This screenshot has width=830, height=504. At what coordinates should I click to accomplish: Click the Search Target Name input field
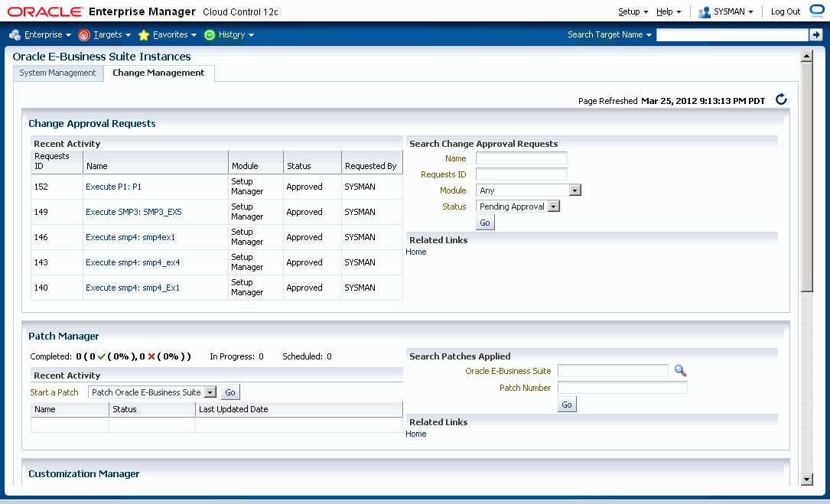732,35
